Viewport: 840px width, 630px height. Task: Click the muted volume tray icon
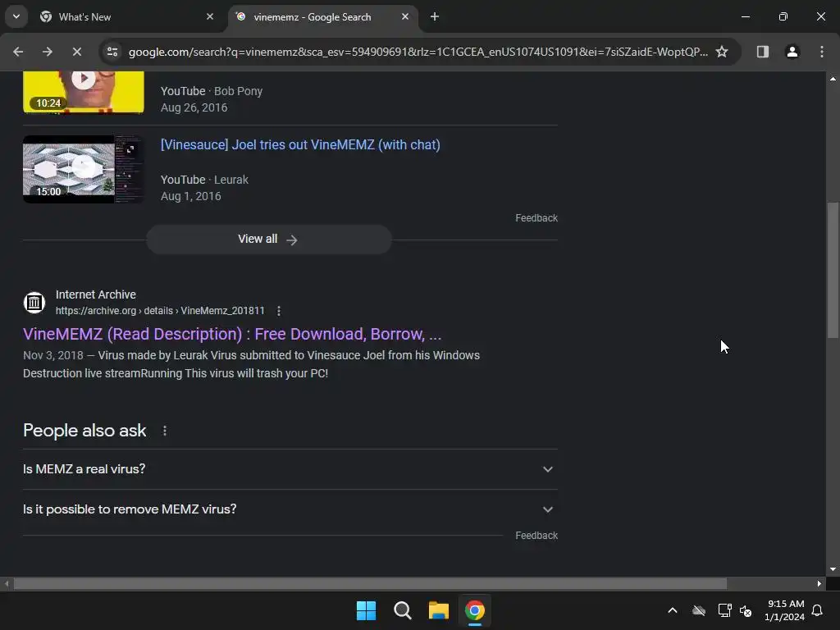click(746, 610)
